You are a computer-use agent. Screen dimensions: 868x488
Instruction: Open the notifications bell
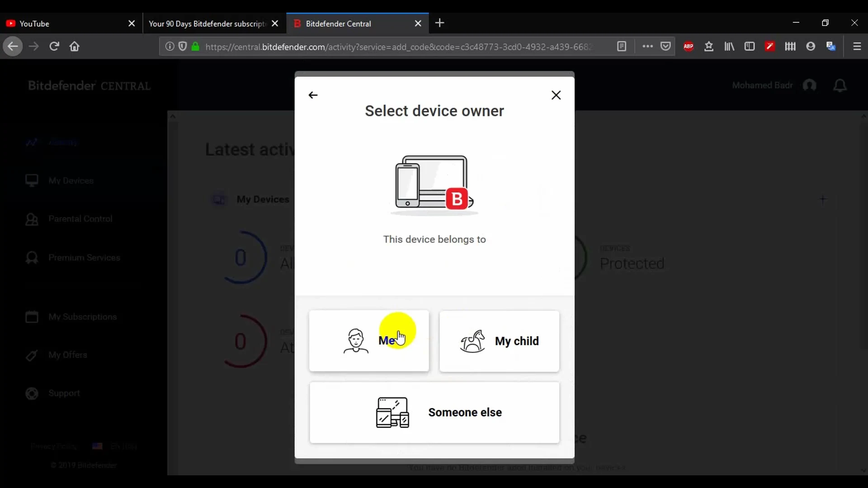pos(840,85)
